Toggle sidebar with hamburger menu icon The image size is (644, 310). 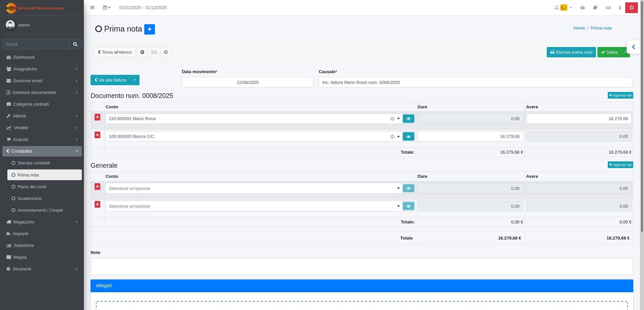click(92, 7)
